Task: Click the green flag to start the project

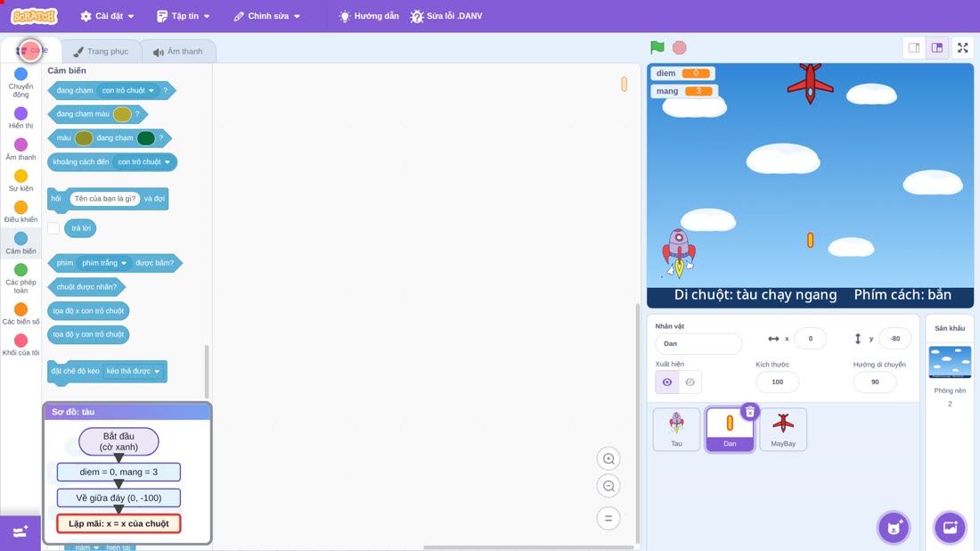Action: tap(657, 47)
